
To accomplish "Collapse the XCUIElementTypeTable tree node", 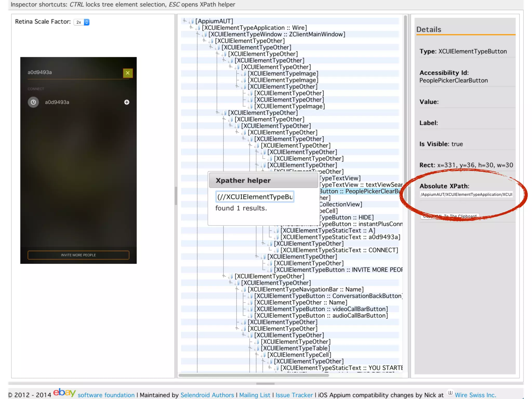I will tap(250, 348).
